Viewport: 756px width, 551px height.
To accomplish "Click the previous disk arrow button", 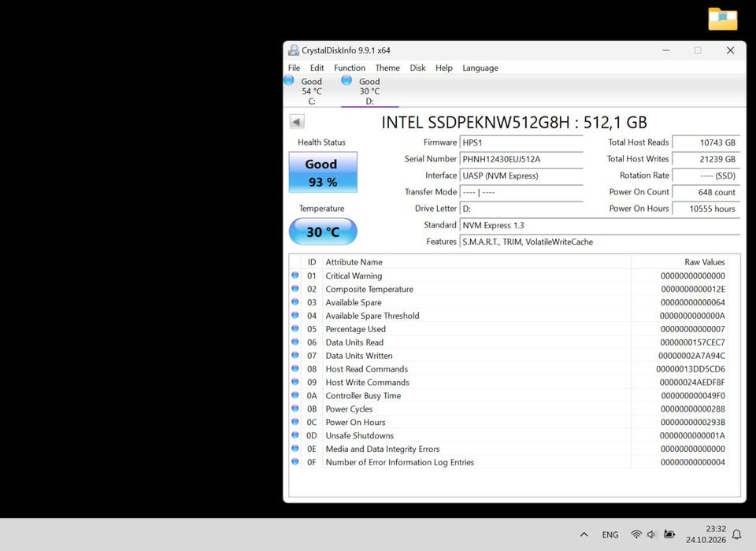I will pyautogui.click(x=297, y=121).
